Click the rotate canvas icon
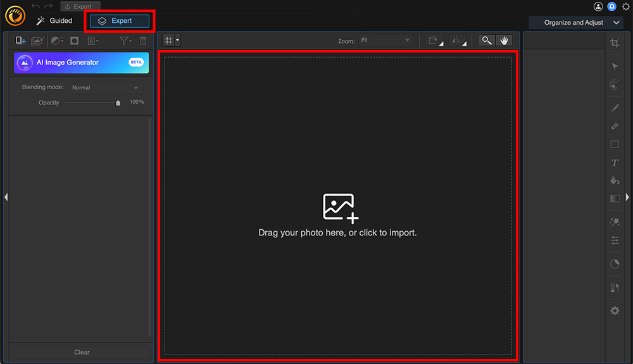This screenshot has height=364, width=633. pos(434,41)
